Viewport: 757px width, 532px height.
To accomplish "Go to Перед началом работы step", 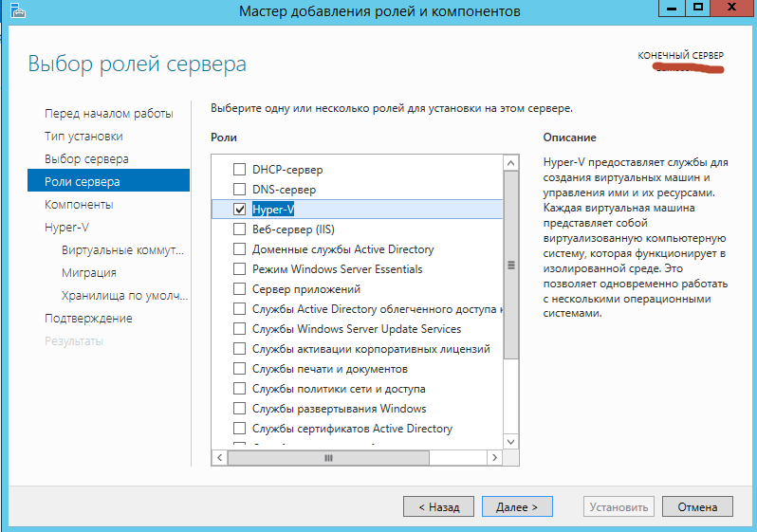I will [x=109, y=114].
